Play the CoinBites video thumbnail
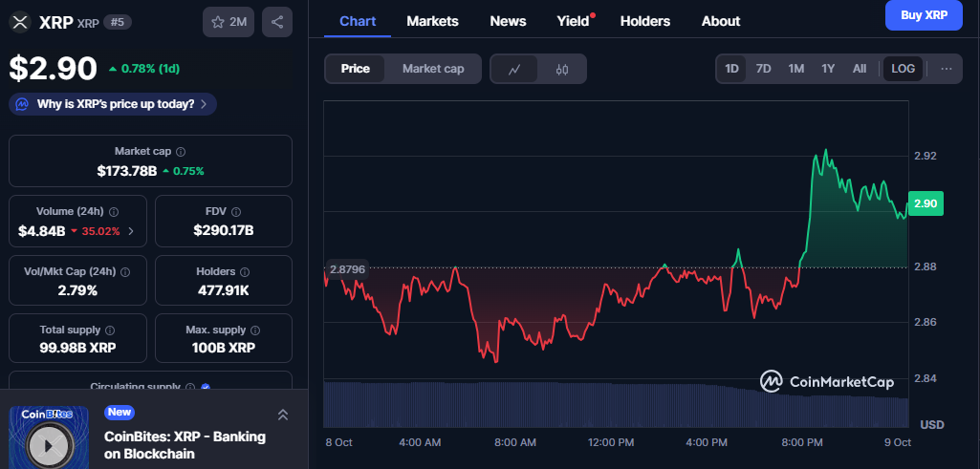The height and width of the screenshot is (469, 980). point(49,444)
